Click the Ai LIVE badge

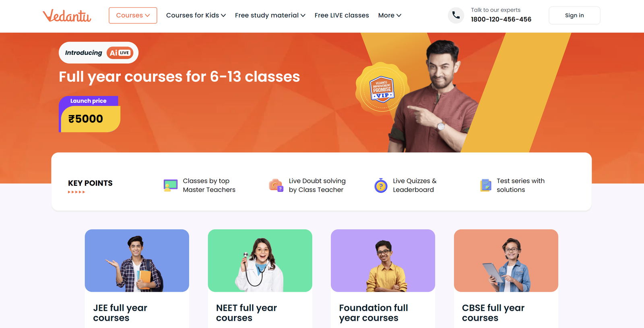coord(120,53)
